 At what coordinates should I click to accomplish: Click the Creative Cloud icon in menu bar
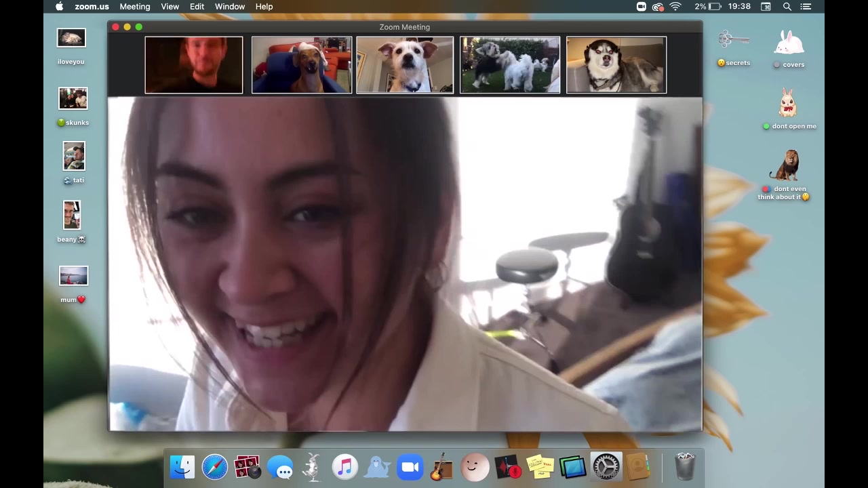pos(658,7)
